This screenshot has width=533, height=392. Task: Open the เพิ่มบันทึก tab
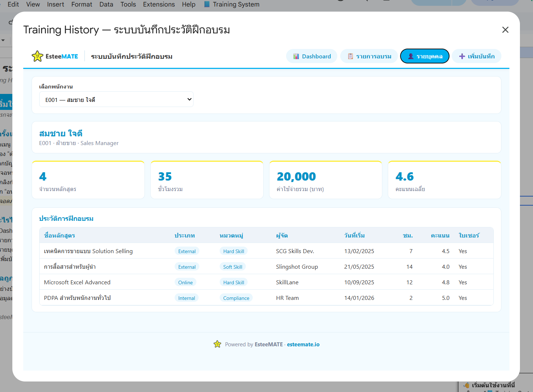pos(476,56)
